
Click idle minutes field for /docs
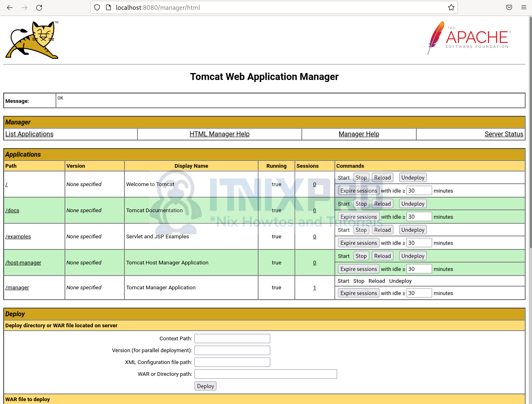click(x=419, y=217)
